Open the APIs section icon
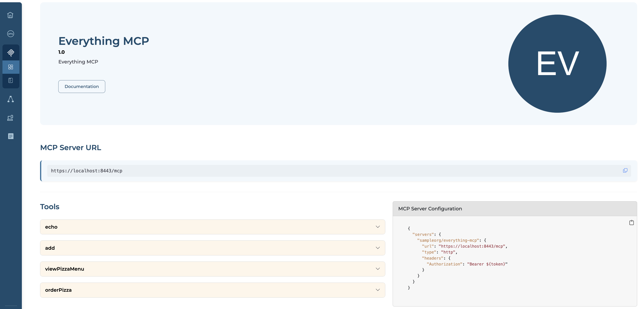 point(10,34)
